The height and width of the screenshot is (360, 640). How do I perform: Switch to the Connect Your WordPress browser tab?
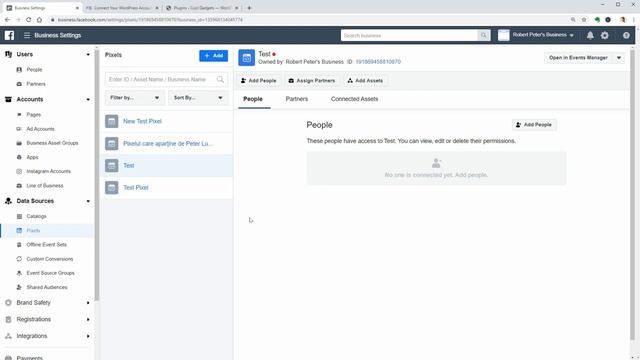tap(122, 8)
